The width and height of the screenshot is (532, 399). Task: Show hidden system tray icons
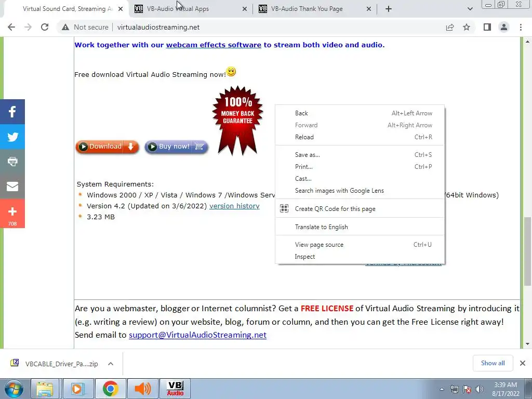pyautogui.click(x=442, y=389)
